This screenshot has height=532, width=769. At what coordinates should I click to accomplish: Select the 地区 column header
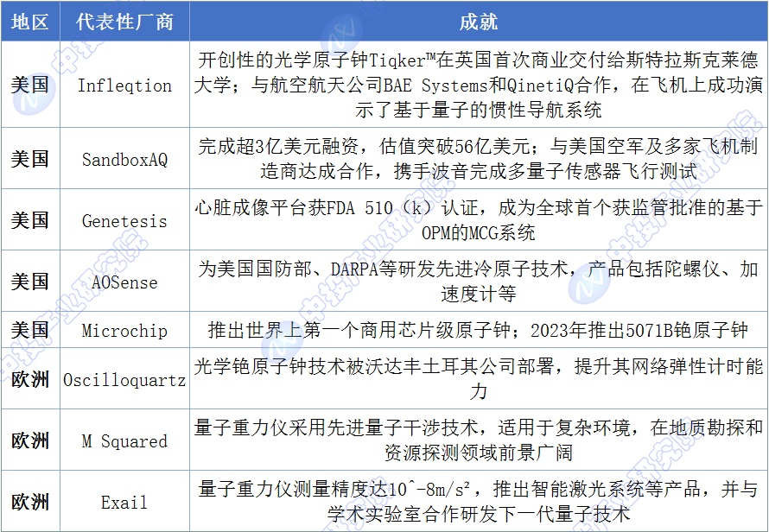click(30, 22)
